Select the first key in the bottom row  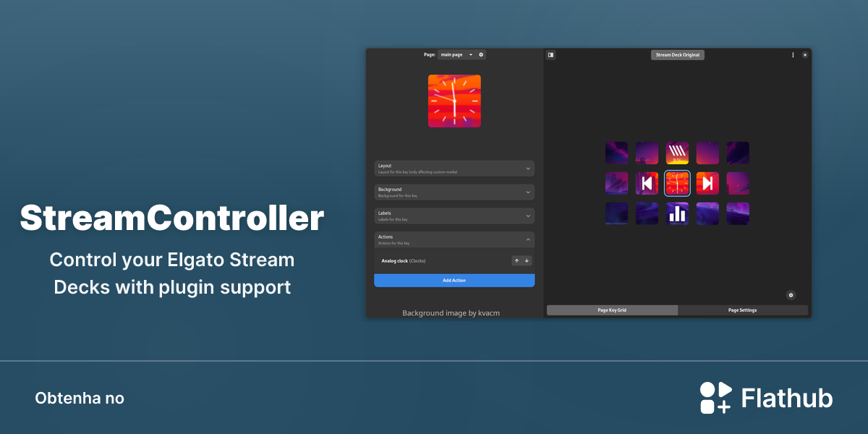[x=616, y=213]
